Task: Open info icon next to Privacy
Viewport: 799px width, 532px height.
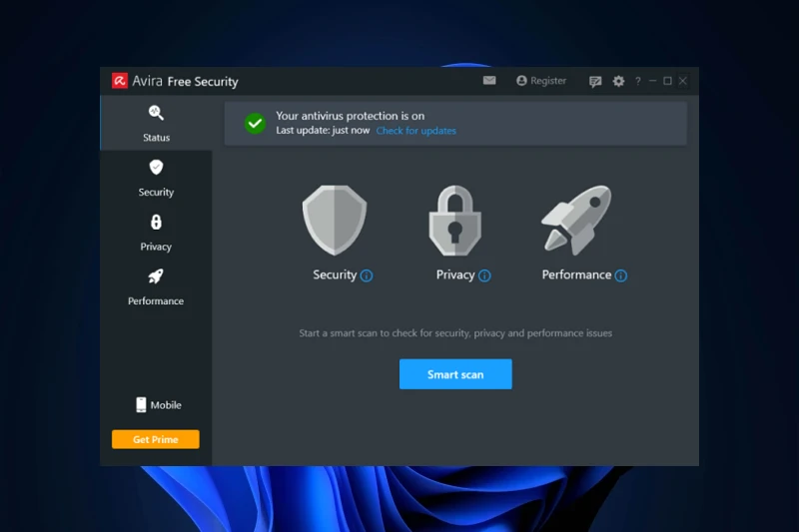Action: (x=484, y=275)
